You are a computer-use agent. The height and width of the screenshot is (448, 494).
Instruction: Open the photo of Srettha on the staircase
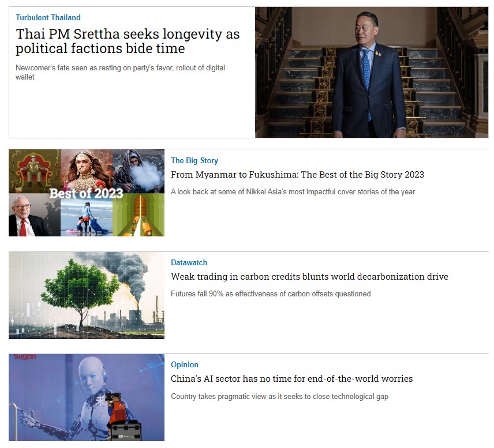click(372, 73)
